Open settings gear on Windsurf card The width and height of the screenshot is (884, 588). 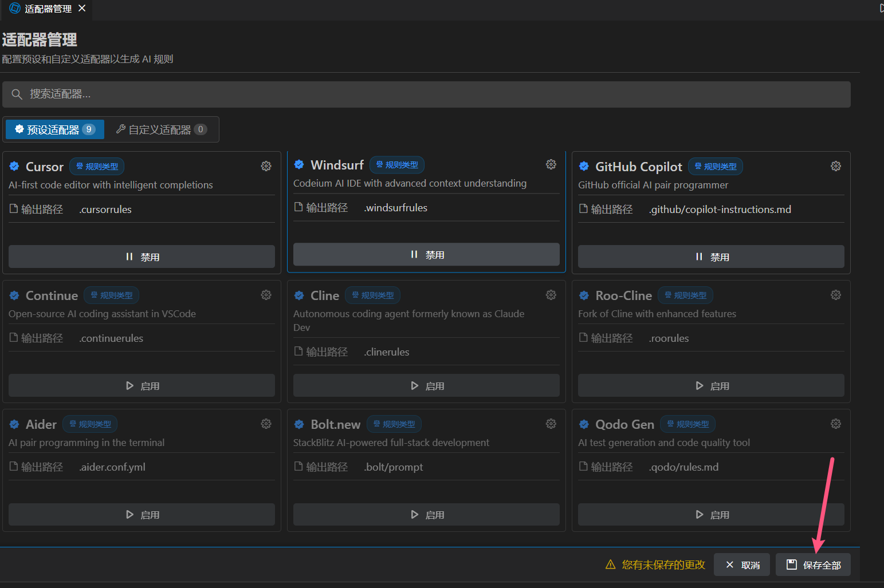point(551,164)
